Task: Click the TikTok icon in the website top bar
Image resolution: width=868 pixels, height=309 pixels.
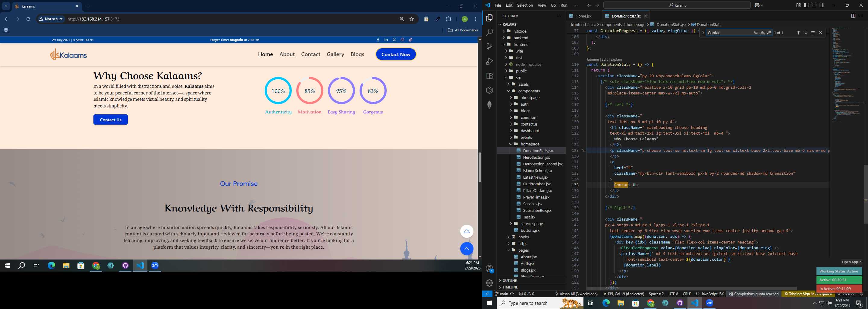Action: [410, 40]
